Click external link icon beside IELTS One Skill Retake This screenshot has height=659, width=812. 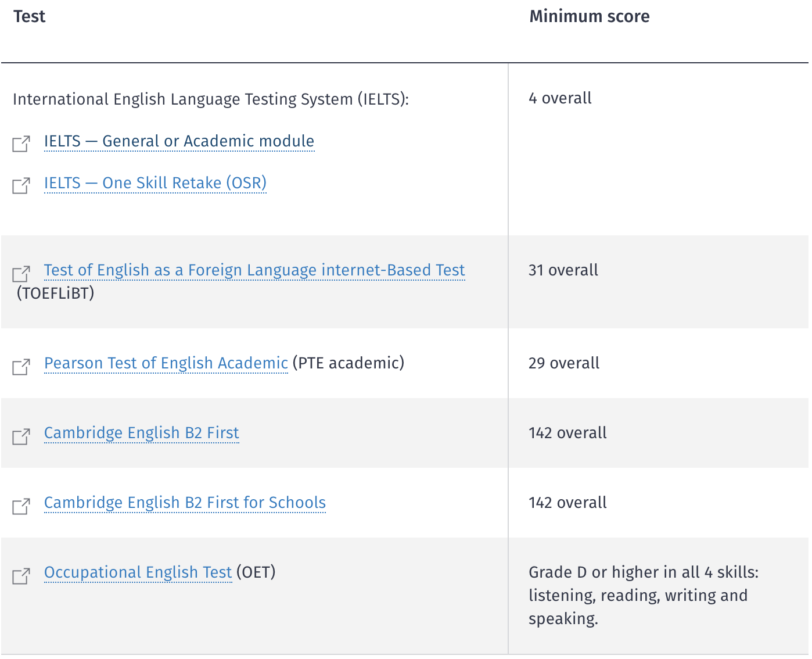click(x=21, y=185)
